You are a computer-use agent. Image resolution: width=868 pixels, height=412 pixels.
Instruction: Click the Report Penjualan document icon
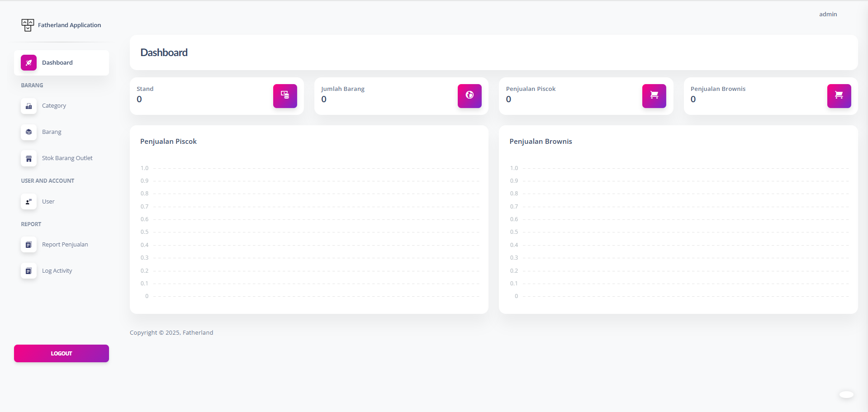[x=28, y=245]
